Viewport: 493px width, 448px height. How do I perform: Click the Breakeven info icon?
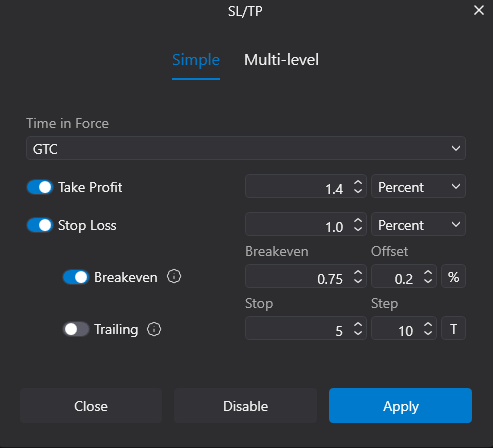[x=174, y=276]
